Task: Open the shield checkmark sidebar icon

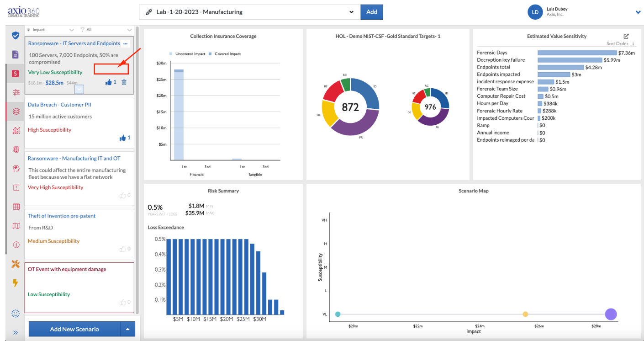Action: pyautogui.click(x=16, y=35)
